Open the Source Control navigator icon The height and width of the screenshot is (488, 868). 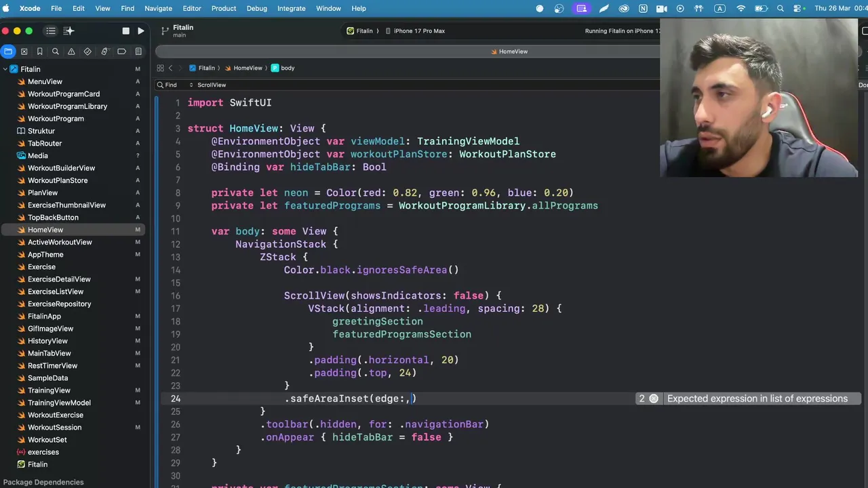pos(24,52)
